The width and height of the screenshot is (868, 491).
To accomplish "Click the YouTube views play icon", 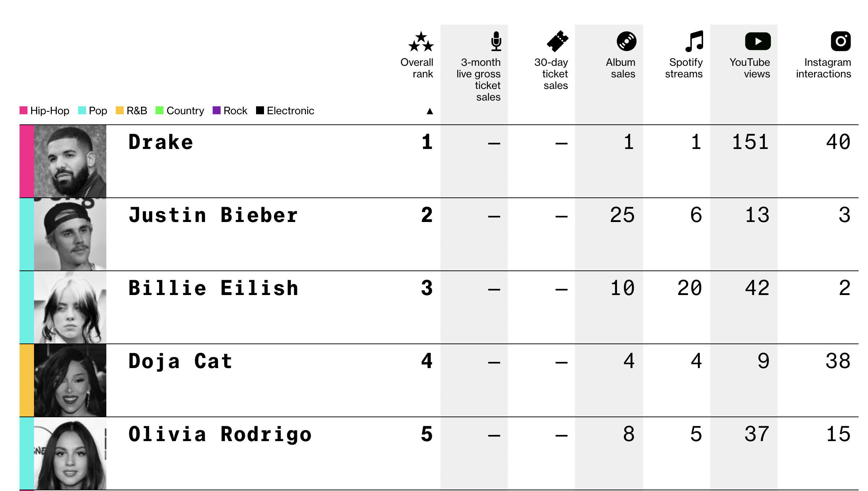I will tap(758, 41).
